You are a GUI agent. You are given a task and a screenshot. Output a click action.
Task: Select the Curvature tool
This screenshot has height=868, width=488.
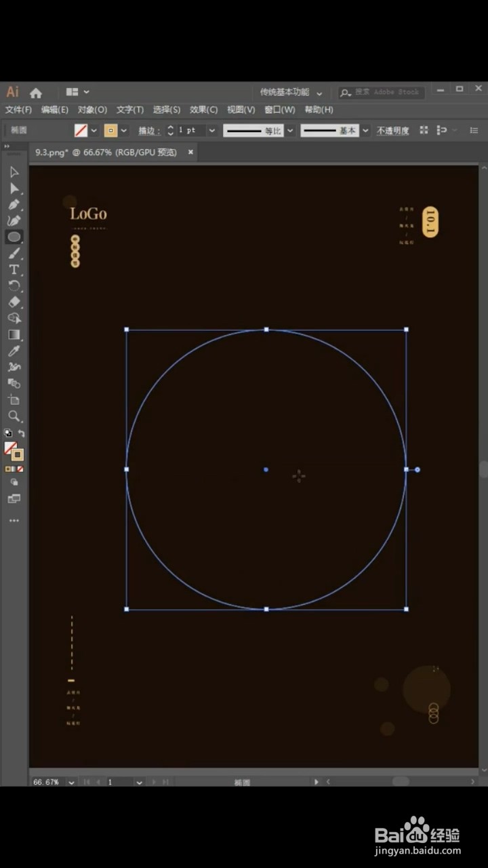pos(14,221)
